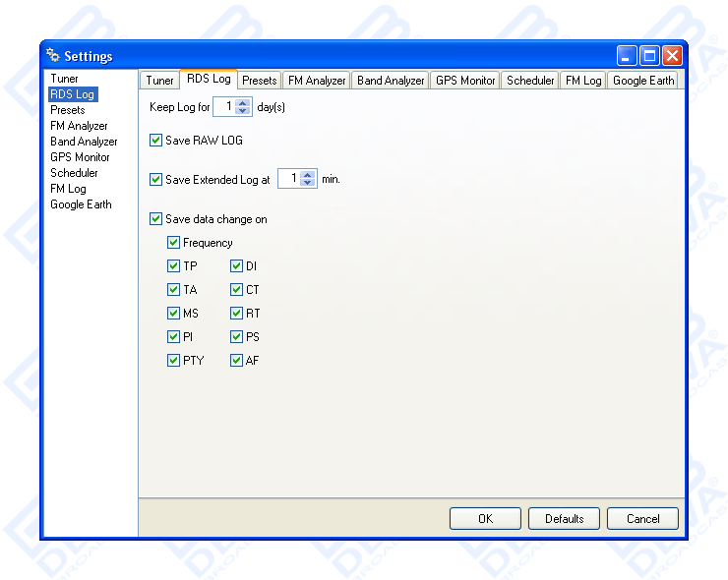Uncheck the RT checkbox
This screenshot has height=580, width=728.
(236, 314)
